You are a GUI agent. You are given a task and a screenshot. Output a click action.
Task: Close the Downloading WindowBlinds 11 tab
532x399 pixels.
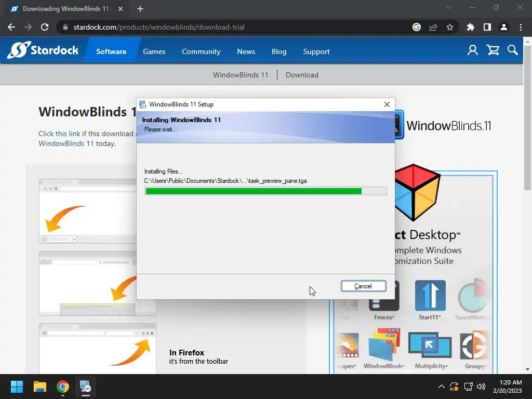[121, 9]
